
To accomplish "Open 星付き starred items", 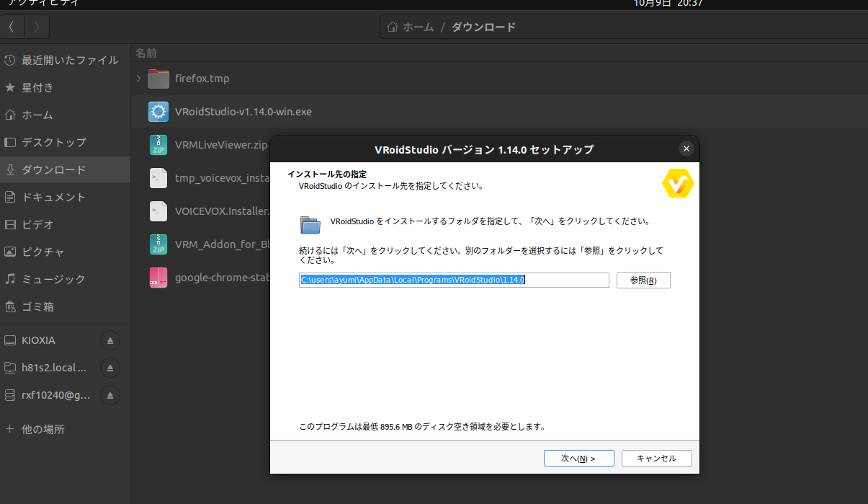I will (65, 87).
